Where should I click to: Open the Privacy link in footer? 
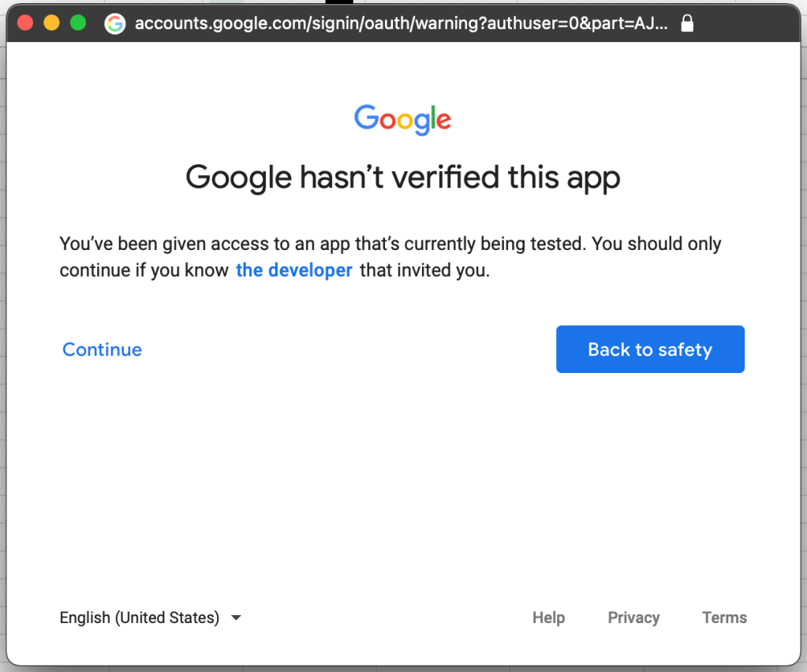tap(633, 618)
